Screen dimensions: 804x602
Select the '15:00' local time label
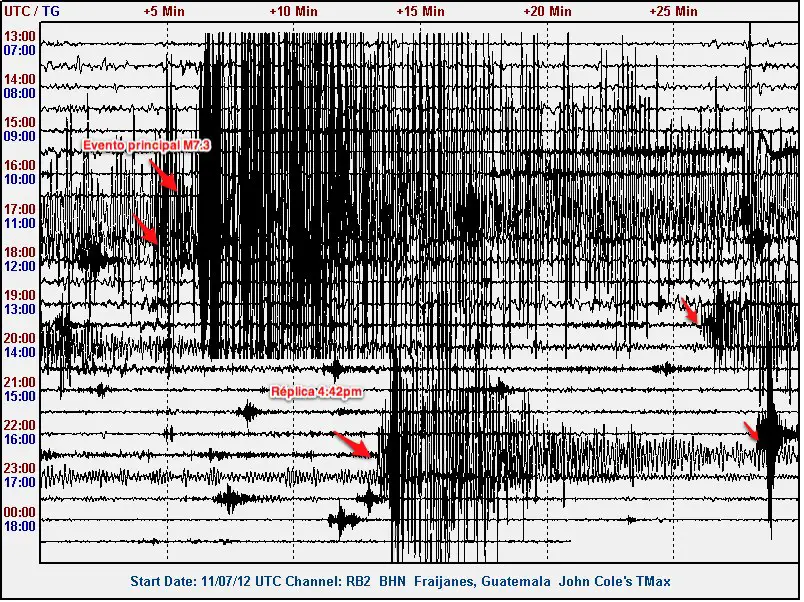20,396
